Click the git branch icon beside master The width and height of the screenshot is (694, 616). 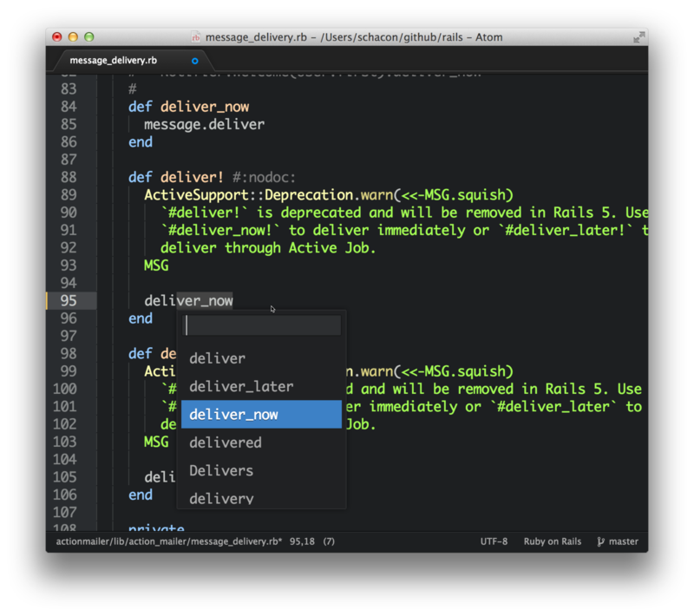(x=600, y=541)
